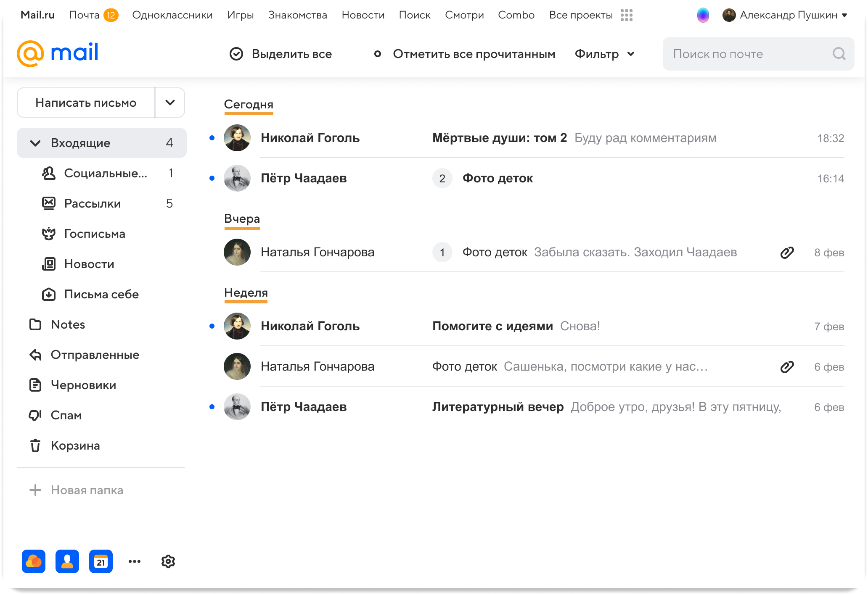The width and height of the screenshot is (868, 595).
Task: Click the Письма себе download-box icon
Action: point(49,294)
